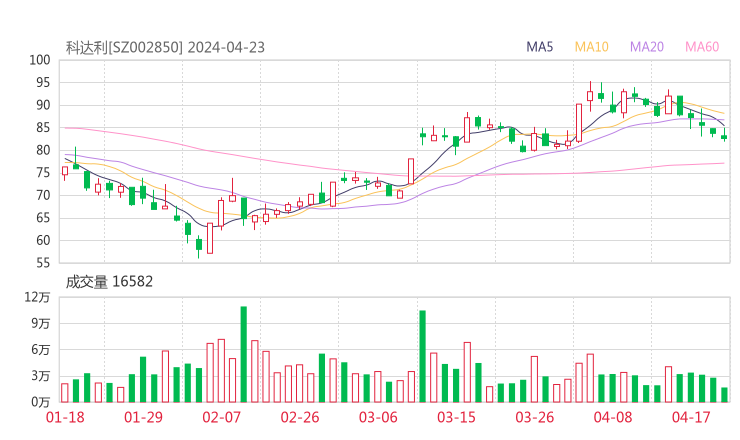Click the highest red candlestick near 95
Screen dimensions: 740x440
[x=590, y=96]
